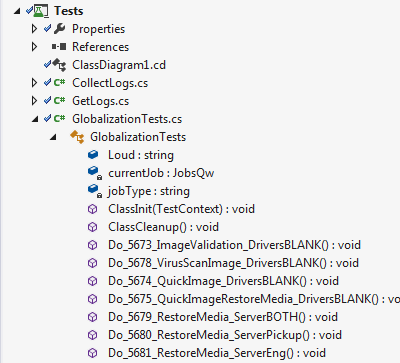Image resolution: width=400 pixels, height=363 pixels.
Task: Click the blue field icon for Loud
Action: (x=93, y=155)
